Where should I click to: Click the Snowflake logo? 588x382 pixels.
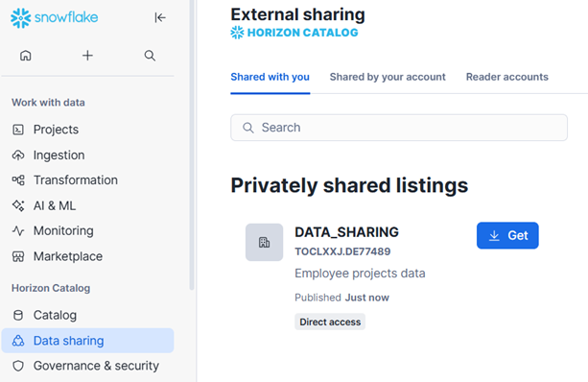55,17
